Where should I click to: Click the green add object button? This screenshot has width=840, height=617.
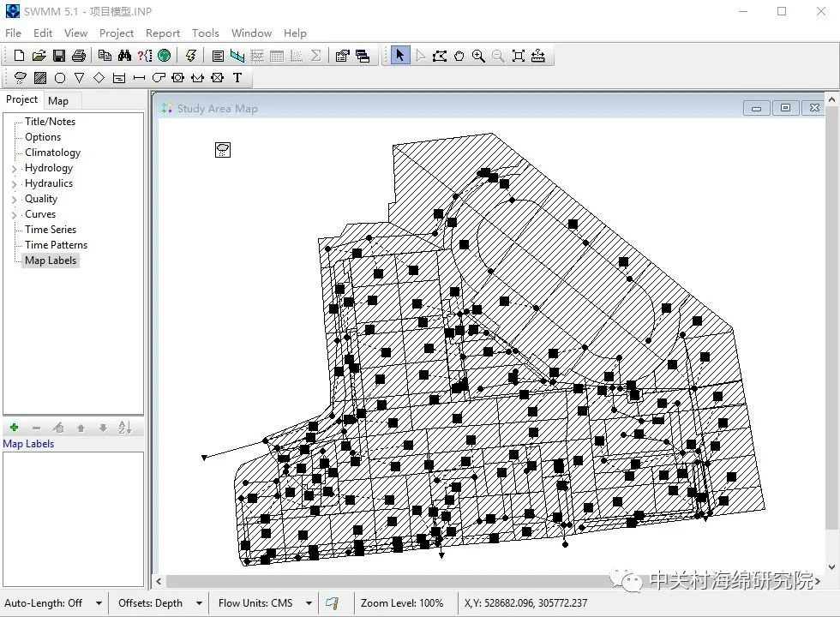(14, 428)
